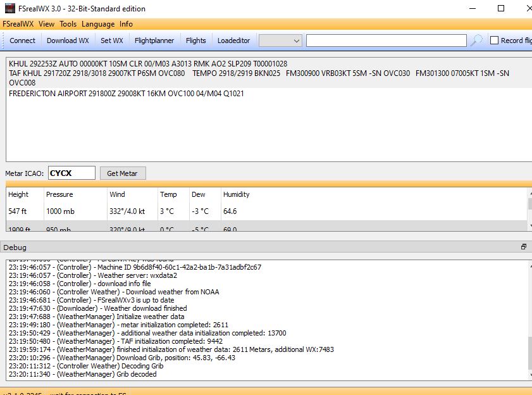The image size is (532, 395).
Task: Click 'Download Grib, position' log line
Action: click(x=122, y=358)
